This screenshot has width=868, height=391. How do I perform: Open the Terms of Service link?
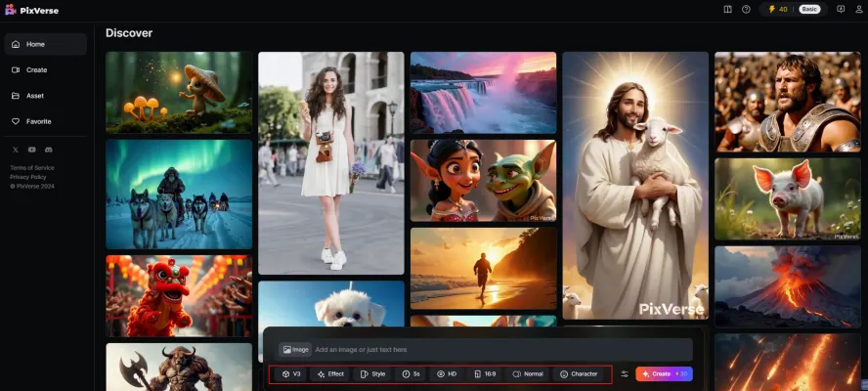(31, 168)
